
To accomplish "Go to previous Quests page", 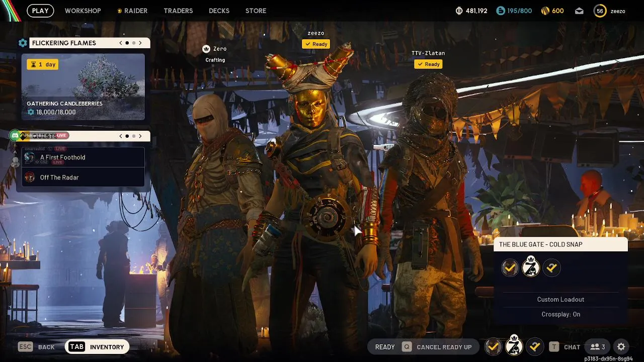I will tap(121, 136).
